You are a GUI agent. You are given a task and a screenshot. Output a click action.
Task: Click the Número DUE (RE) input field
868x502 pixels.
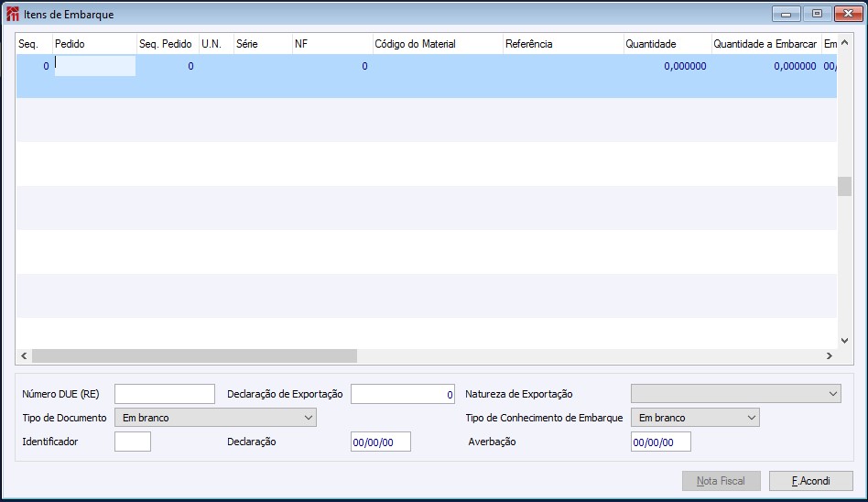[165, 394]
